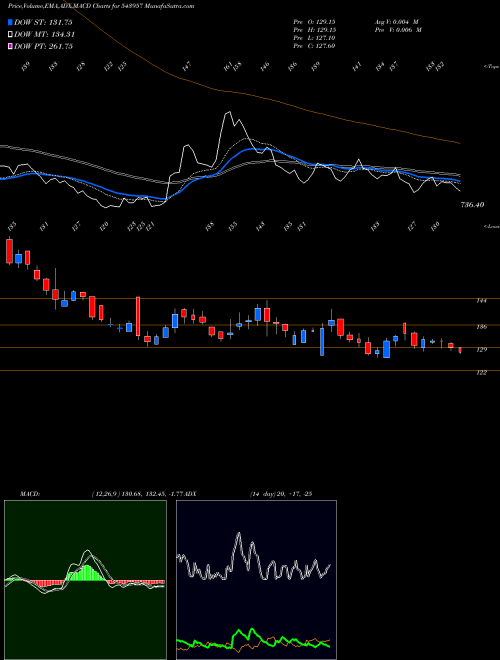Click the white price line's highest peak
This screenshot has height=660, width=500.
229,113
